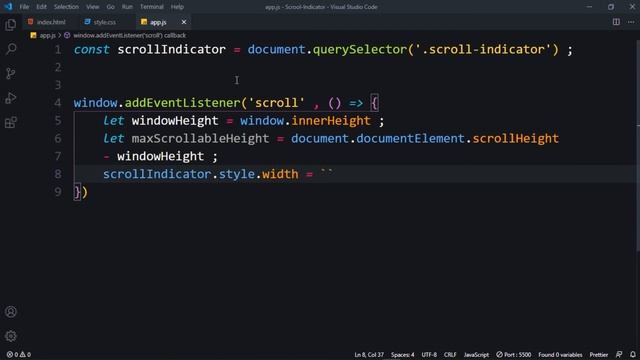Viewport: 640px width, 360px height.
Task: Open the File menu
Action: [x=24, y=7]
